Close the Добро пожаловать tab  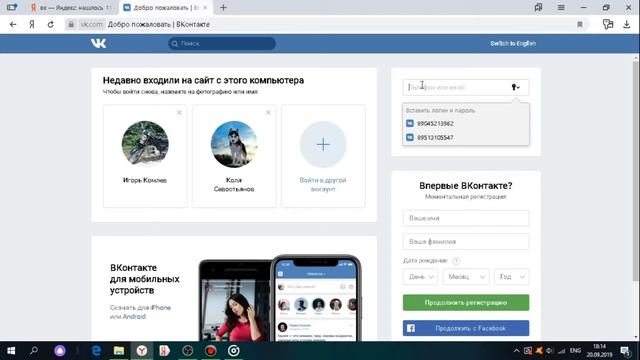205,7
